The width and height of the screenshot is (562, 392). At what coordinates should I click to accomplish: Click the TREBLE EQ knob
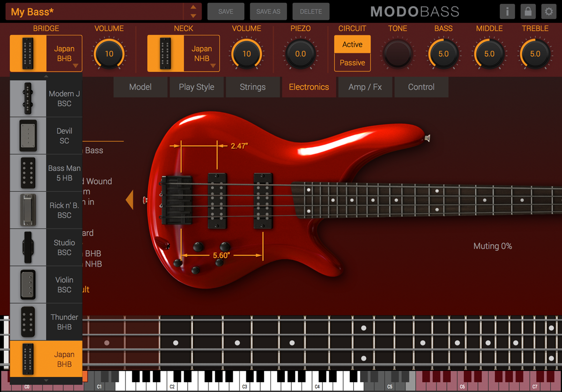(535, 54)
